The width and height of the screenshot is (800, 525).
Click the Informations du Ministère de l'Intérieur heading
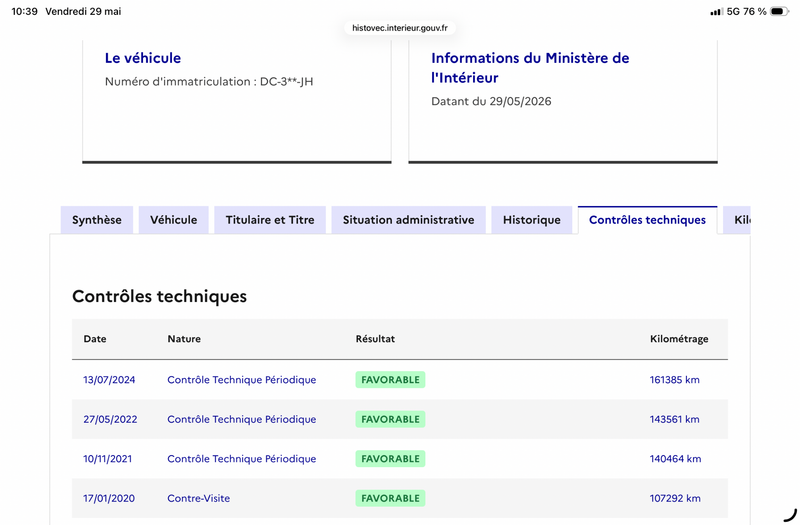pyautogui.click(x=530, y=68)
